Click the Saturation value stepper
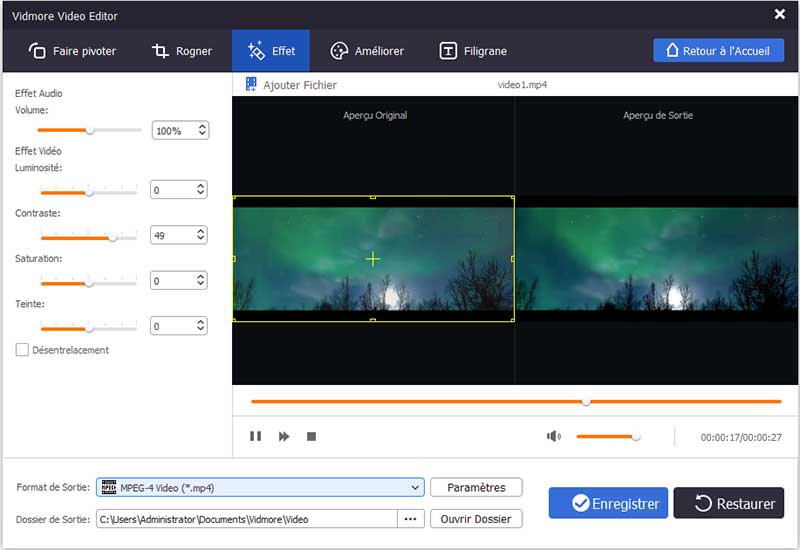 click(200, 281)
